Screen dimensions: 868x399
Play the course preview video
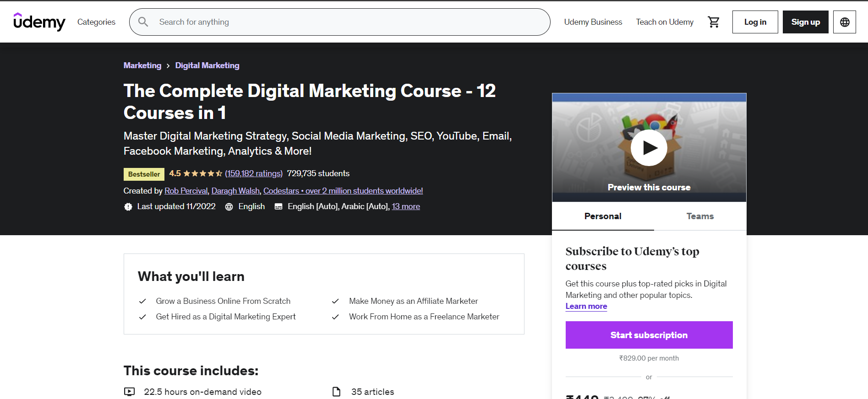pyautogui.click(x=649, y=148)
